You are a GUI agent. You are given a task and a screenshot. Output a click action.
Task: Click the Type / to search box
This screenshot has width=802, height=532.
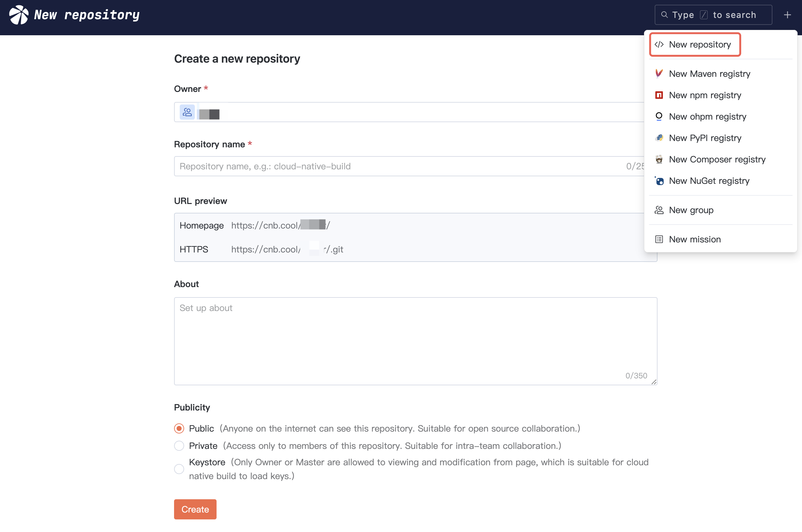[x=713, y=15]
